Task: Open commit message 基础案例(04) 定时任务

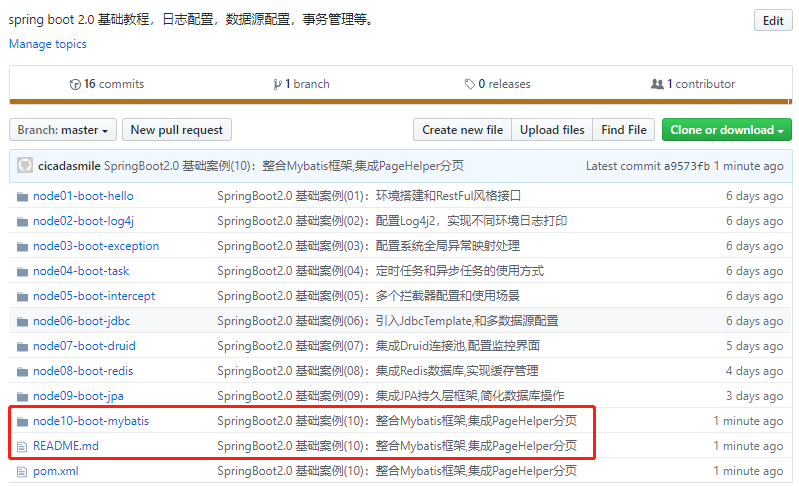Action: (x=380, y=271)
